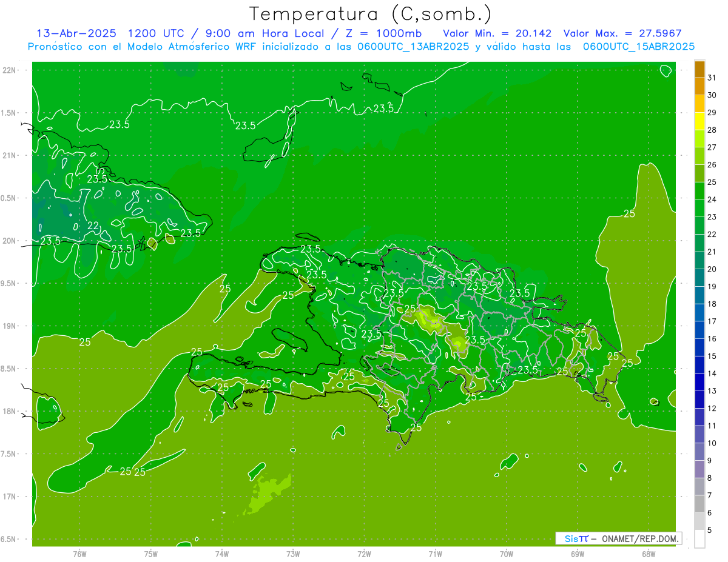728x562 pixels.
Task: Click the '5' colorbar label
Action: coord(710,530)
